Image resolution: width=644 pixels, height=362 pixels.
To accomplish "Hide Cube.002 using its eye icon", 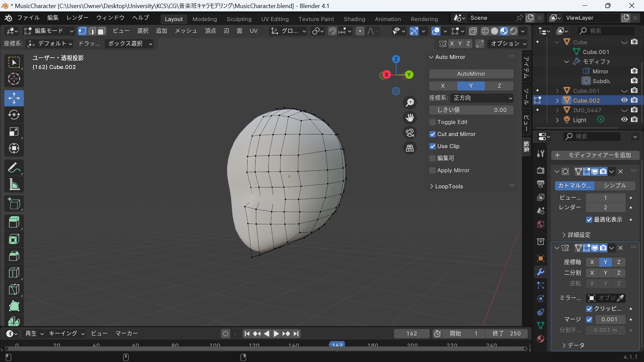I will tap(624, 100).
